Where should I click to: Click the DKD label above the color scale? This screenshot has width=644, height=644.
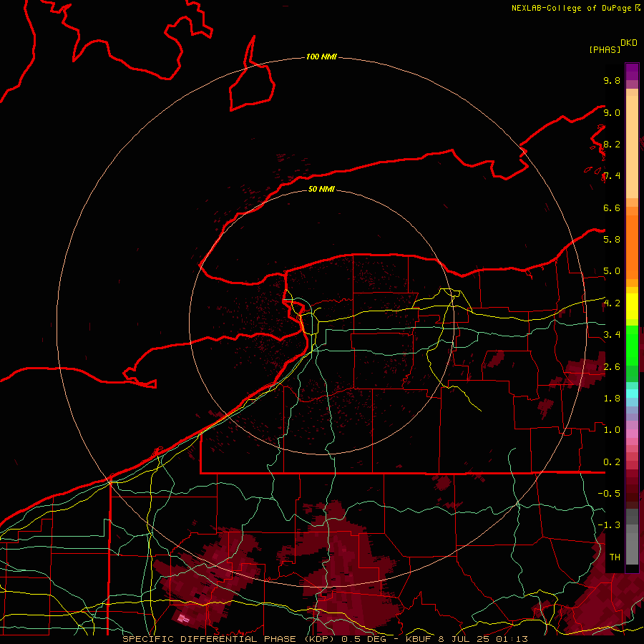[629, 43]
